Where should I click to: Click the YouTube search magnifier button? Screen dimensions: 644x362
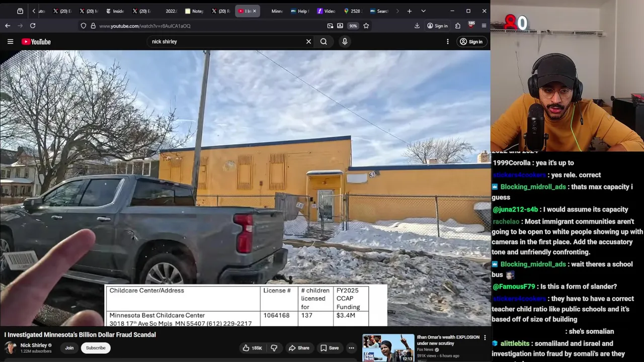pos(324,42)
